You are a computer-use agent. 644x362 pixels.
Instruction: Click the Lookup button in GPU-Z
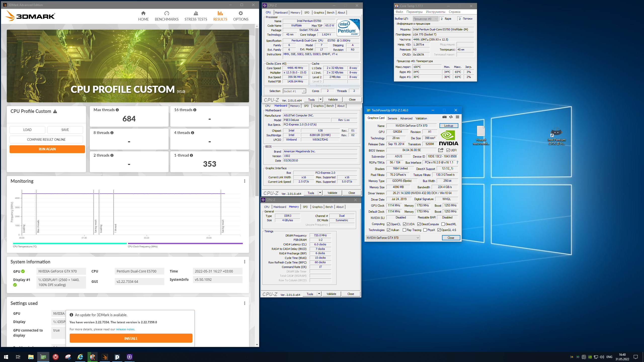pyautogui.click(x=449, y=126)
